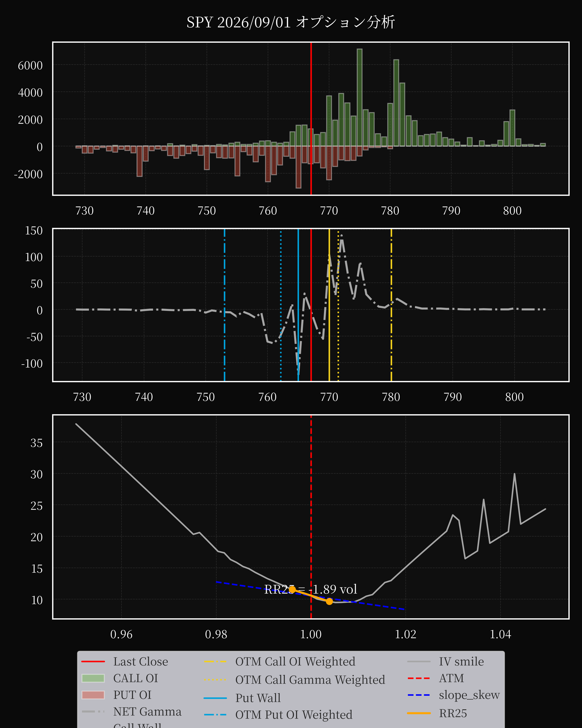Click the 0.96 x-axis tick label
The image size is (582, 728).
click(121, 634)
